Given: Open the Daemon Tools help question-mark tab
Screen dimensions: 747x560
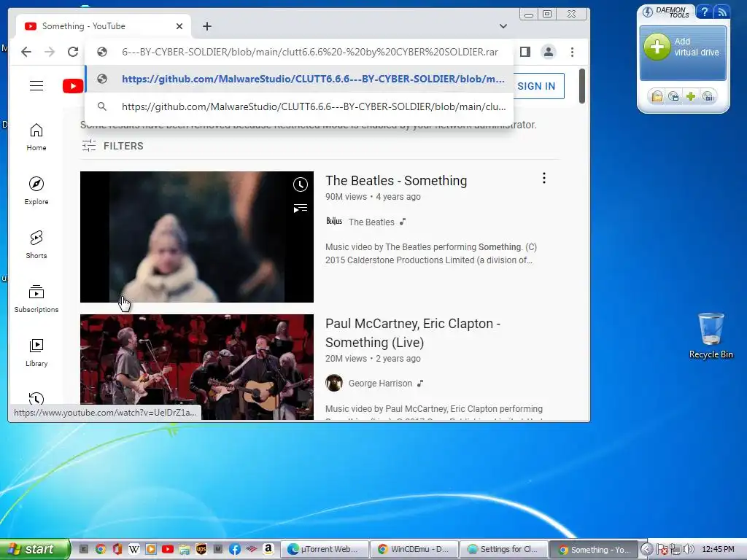Looking at the screenshot, I should (704, 12).
